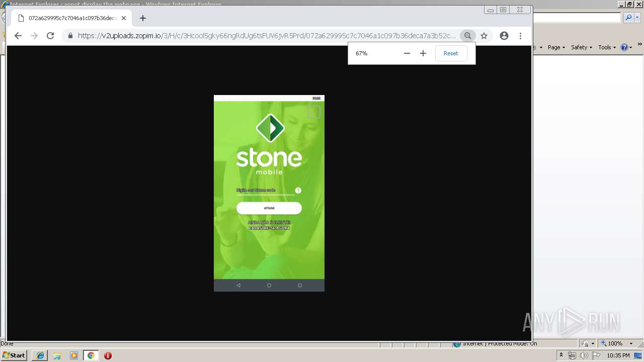Tap the Android recents square in the image

click(300, 285)
